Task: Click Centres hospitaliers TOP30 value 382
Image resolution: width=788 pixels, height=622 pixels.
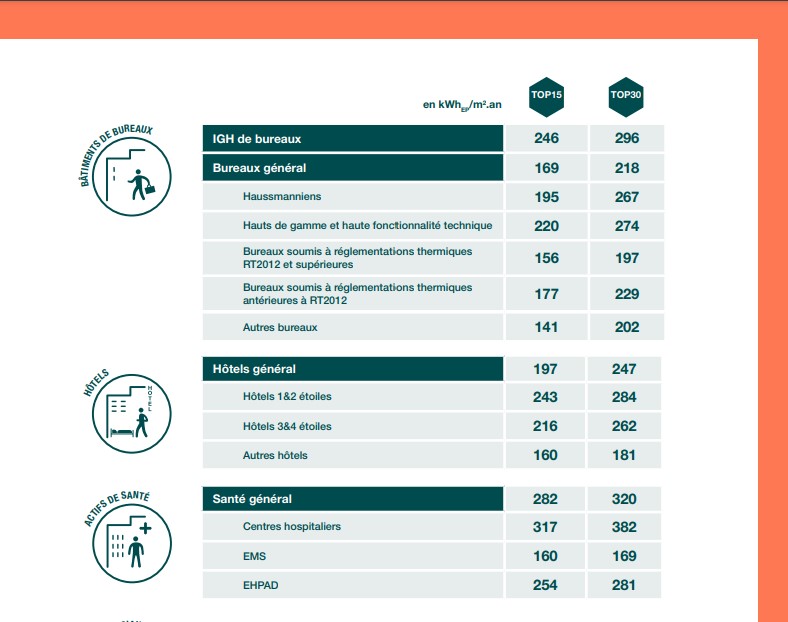Action: (624, 527)
